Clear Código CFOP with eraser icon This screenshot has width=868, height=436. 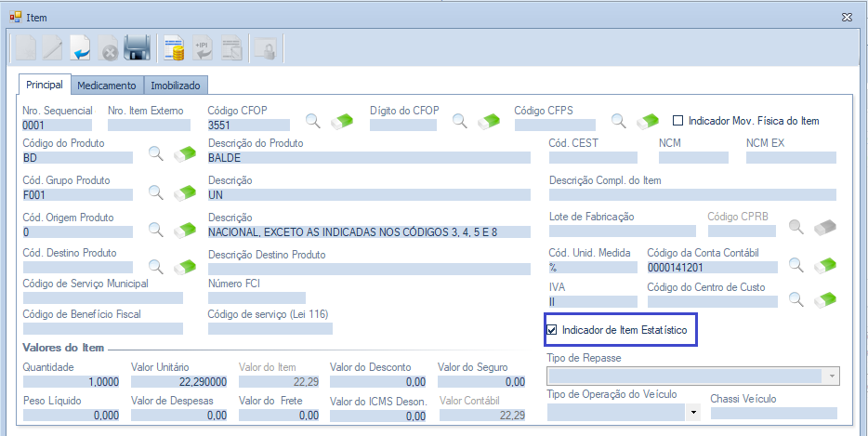point(342,121)
